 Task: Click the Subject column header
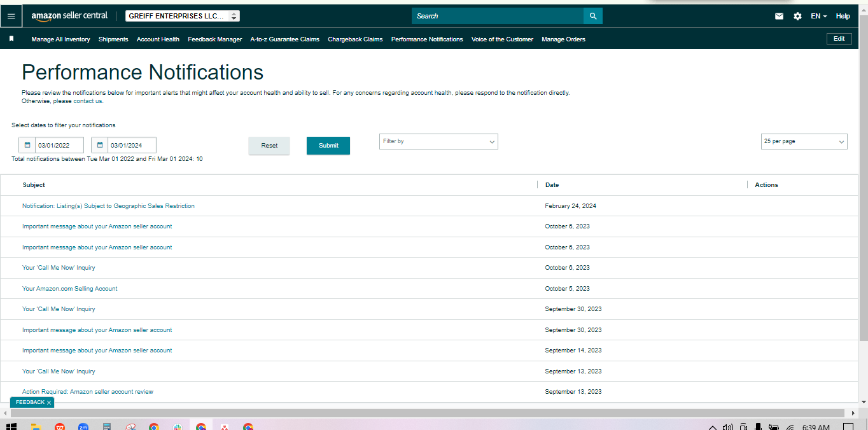(34, 185)
